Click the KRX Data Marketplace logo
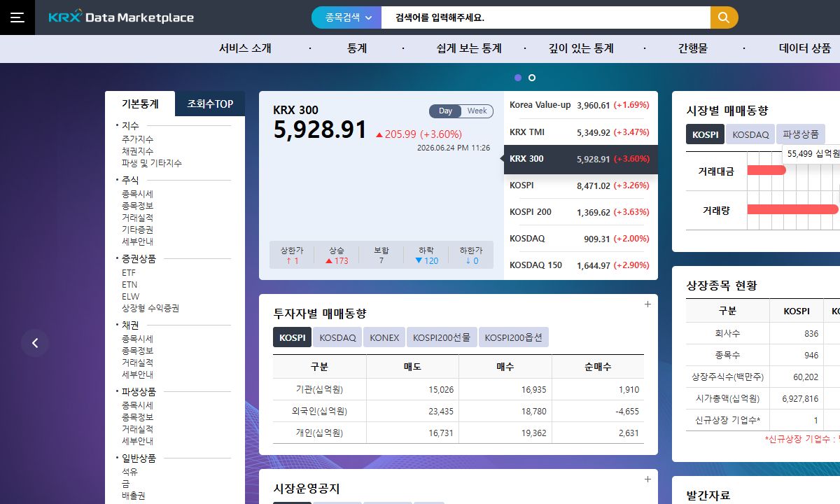This screenshot has width=840, height=504. 121,17
